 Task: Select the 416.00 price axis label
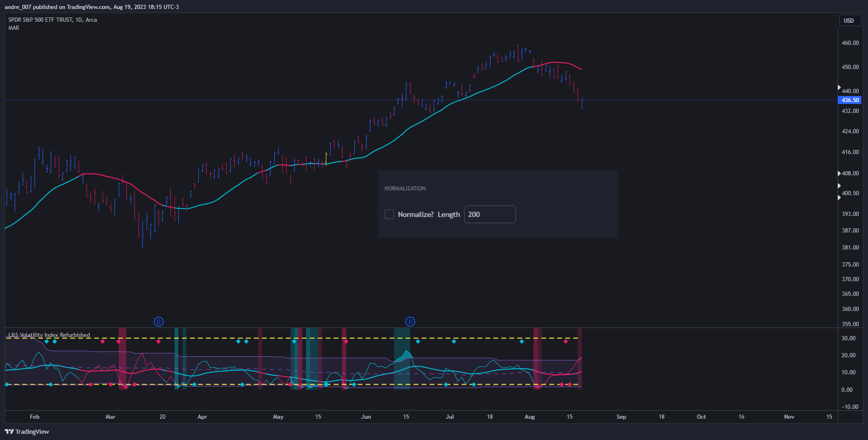pos(850,152)
